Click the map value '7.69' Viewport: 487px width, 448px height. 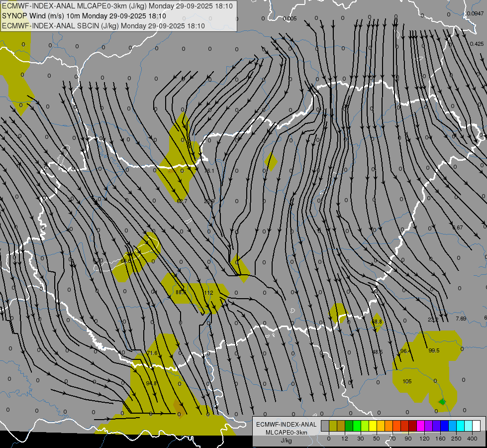pos(461,319)
